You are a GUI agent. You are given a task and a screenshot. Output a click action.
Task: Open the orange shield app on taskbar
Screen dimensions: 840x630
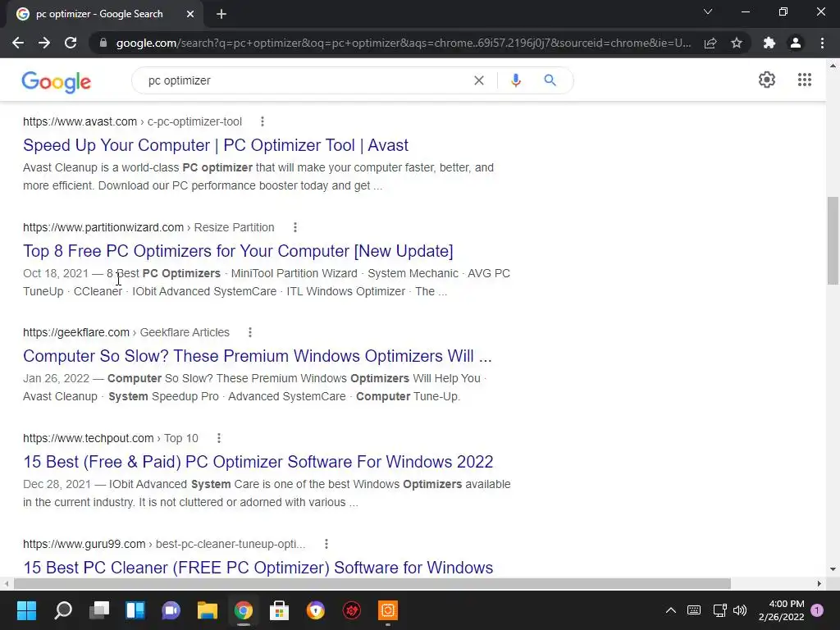(316, 610)
